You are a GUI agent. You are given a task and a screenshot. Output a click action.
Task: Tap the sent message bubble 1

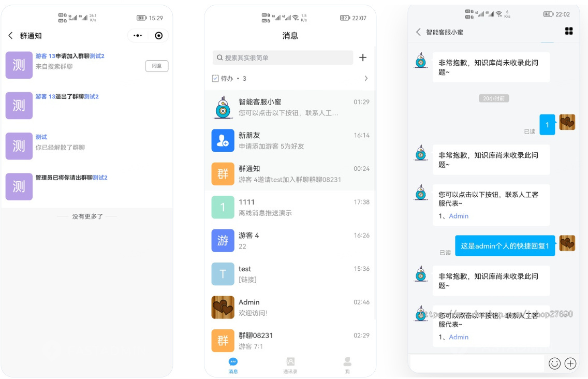tap(547, 125)
